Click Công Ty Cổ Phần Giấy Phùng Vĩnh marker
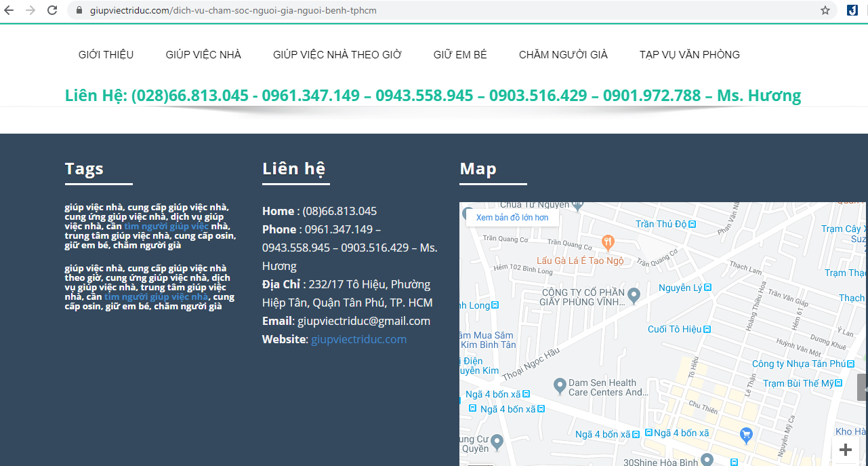 [x=634, y=295]
